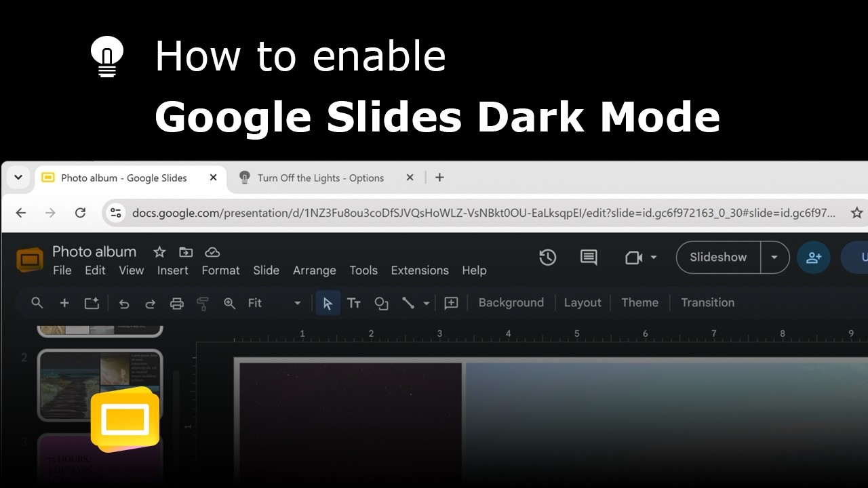Click the docs.google.com address bar URL
The width and height of the screenshot is (868, 488).
[x=484, y=213]
